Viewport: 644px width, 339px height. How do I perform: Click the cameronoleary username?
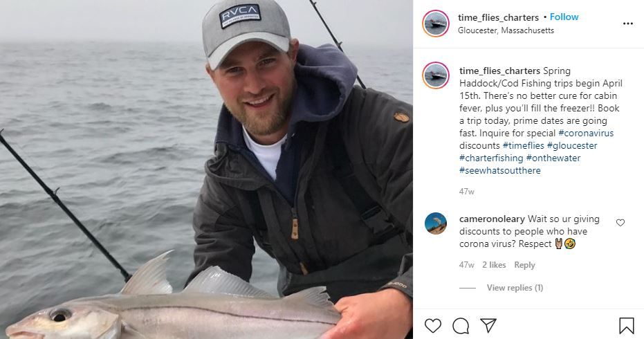[x=492, y=219]
